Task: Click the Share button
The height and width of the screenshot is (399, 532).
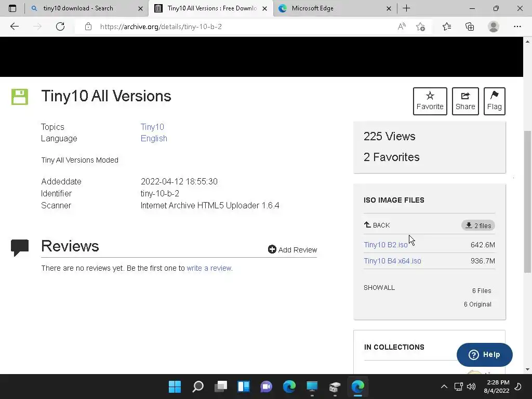Action: pos(465,101)
